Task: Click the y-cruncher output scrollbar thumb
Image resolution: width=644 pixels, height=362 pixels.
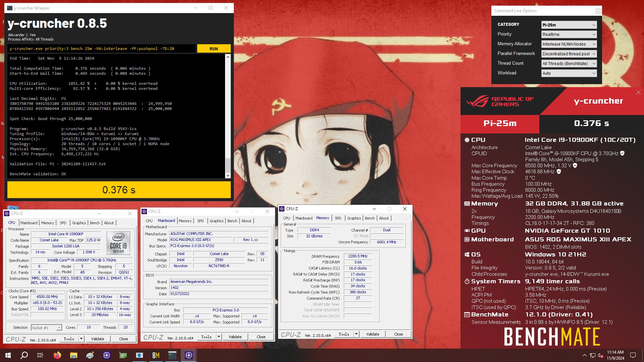Action: (228, 165)
